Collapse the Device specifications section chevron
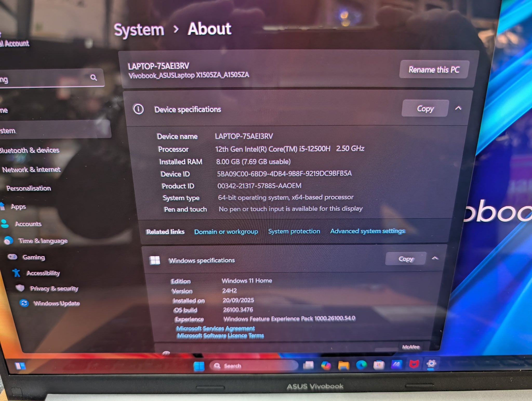 [458, 108]
